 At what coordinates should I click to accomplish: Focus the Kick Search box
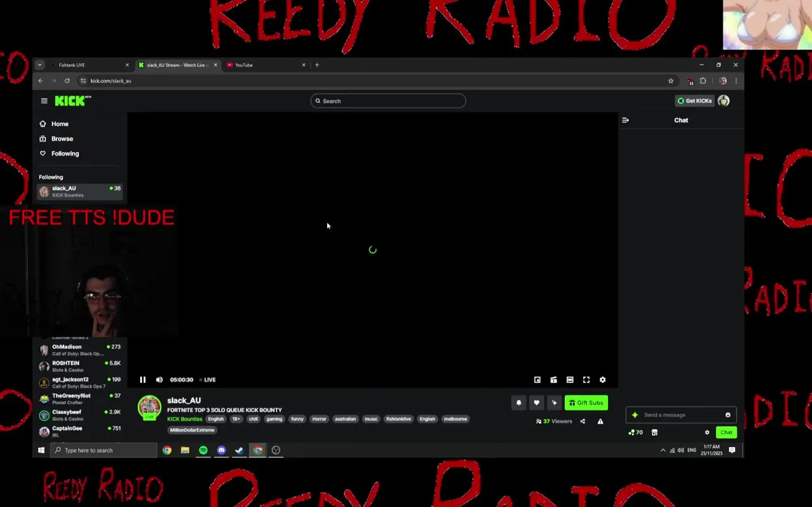point(388,101)
